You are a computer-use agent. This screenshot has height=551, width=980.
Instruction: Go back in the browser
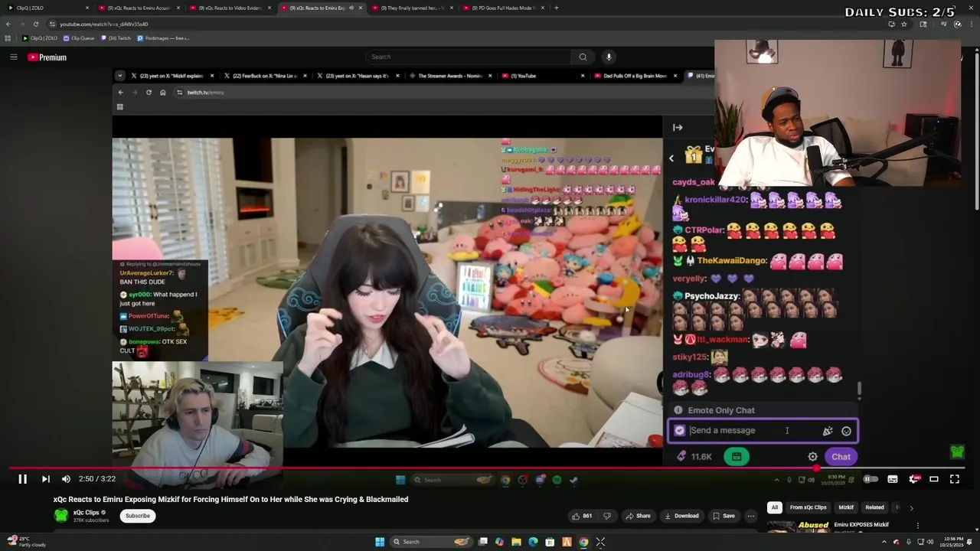click(x=8, y=24)
